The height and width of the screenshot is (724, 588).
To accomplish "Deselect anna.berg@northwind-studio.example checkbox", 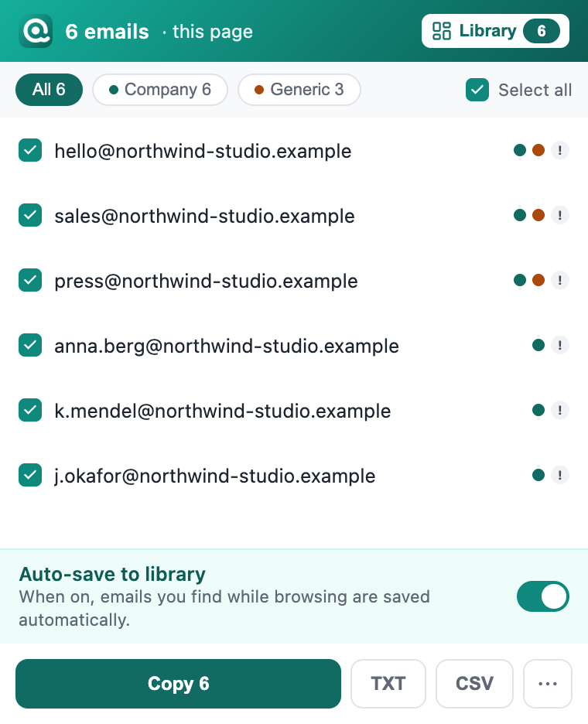I will [30, 346].
